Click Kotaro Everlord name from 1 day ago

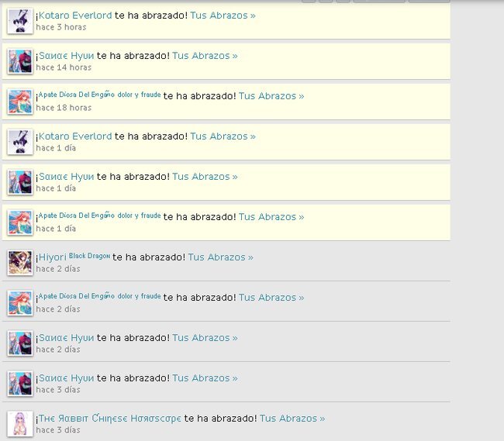(75, 136)
